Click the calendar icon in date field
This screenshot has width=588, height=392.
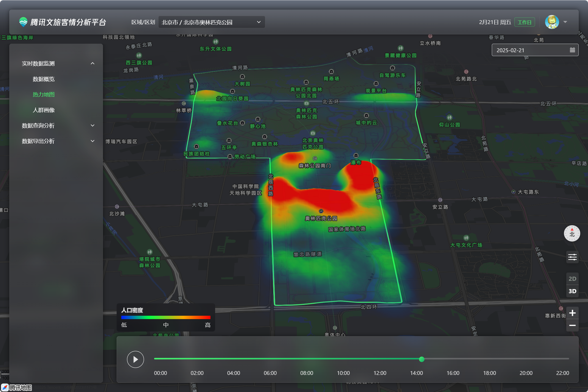point(572,50)
